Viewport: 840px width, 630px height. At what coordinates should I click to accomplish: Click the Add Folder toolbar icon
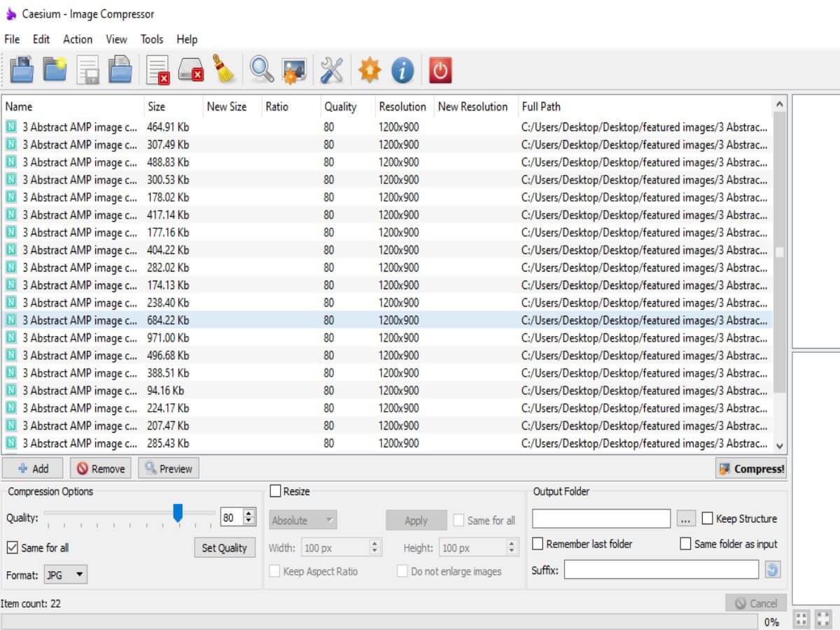click(x=55, y=70)
